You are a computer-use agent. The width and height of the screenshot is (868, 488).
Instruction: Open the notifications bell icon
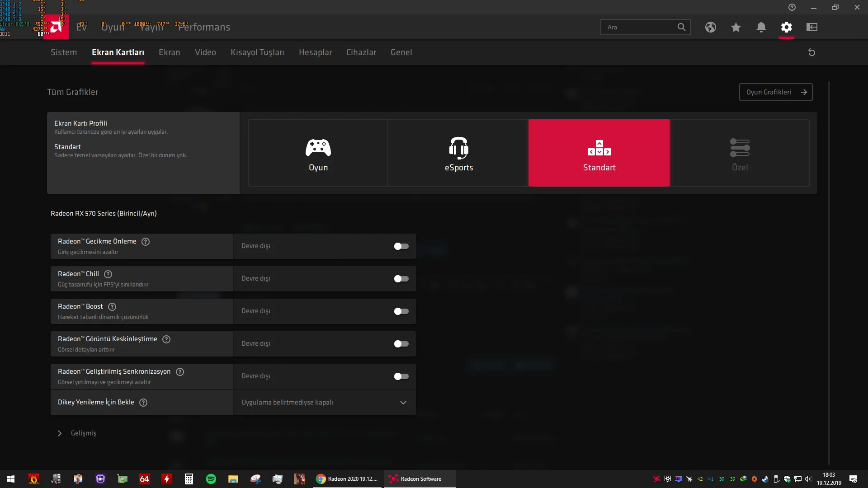[x=761, y=27]
